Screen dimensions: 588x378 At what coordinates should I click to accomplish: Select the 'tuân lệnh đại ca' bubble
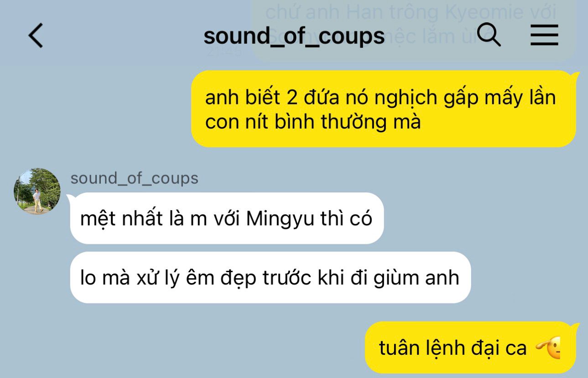coord(471,348)
